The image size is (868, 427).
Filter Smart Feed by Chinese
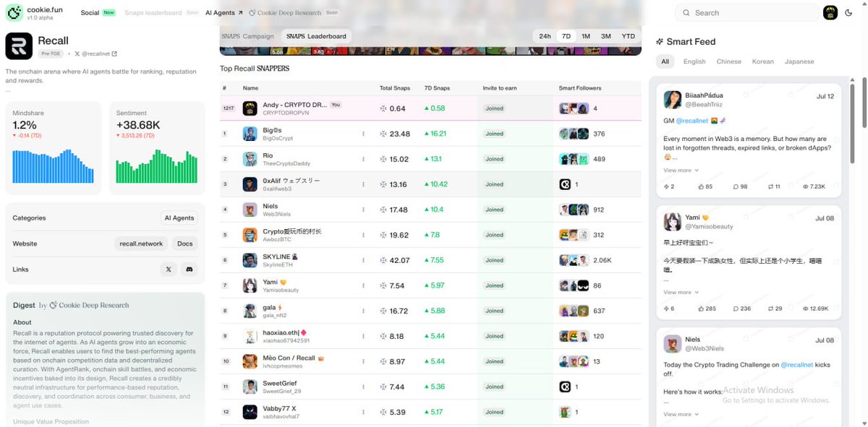click(729, 61)
